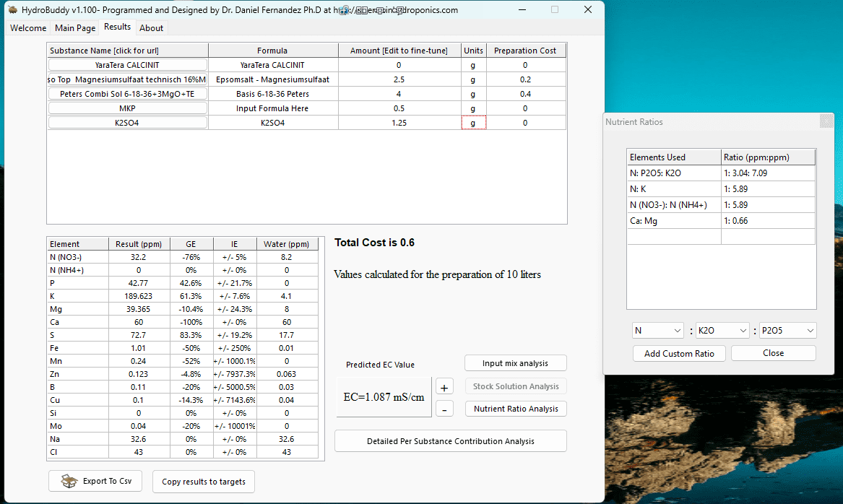The image size is (843, 504).
Task: Select the units cell of K2SO4 row
Action: pyautogui.click(x=473, y=123)
